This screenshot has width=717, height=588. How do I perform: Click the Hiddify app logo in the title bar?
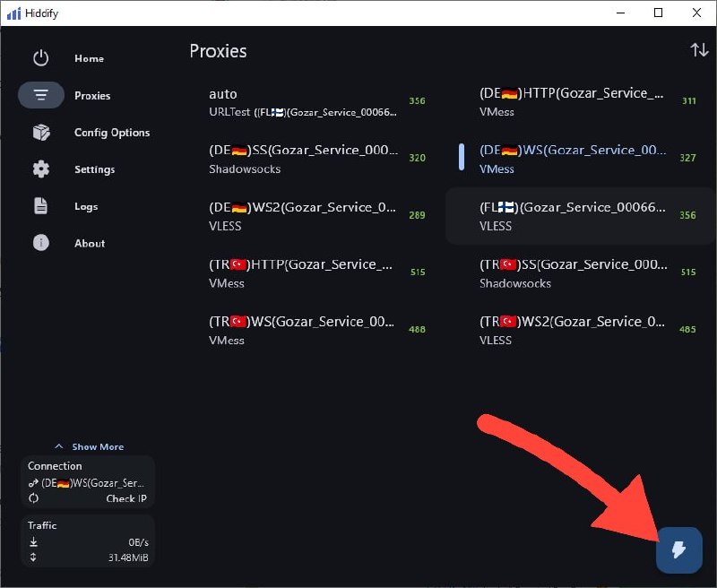coord(13,13)
